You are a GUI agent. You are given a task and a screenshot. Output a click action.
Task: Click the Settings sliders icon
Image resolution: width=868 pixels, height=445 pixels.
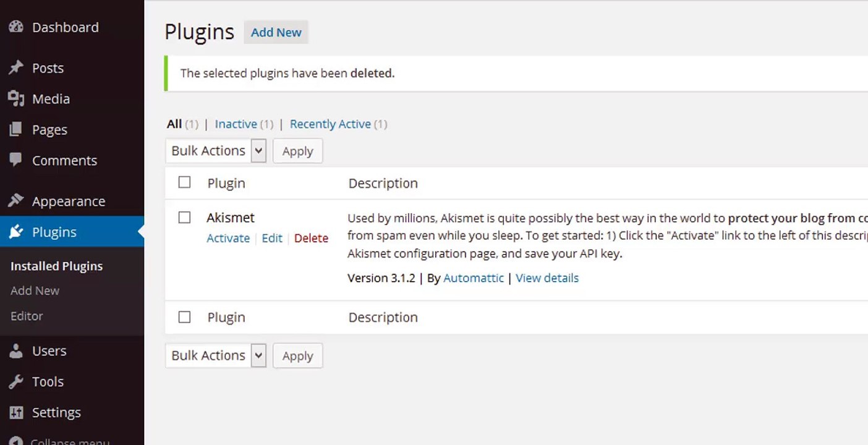[16, 412]
